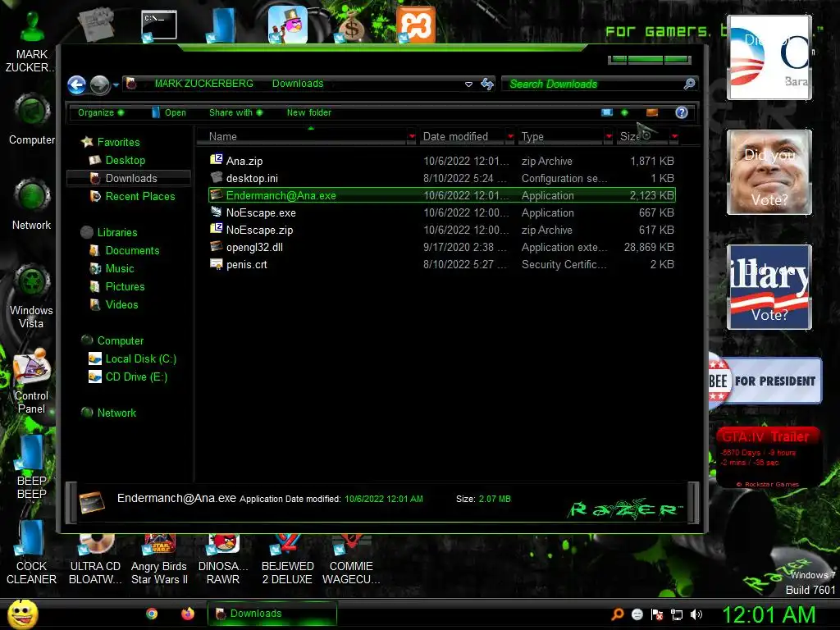The height and width of the screenshot is (630, 840).
Task: Open the view options dropdown arrow
Action: coord(624,112)
